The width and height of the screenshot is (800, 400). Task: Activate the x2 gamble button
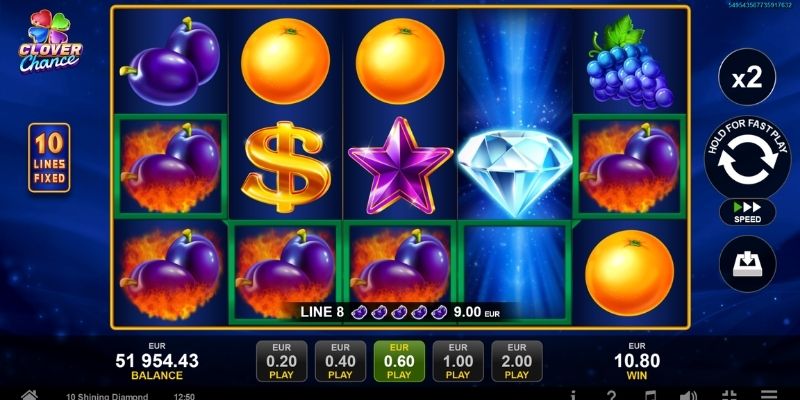[x=747, y=77]
